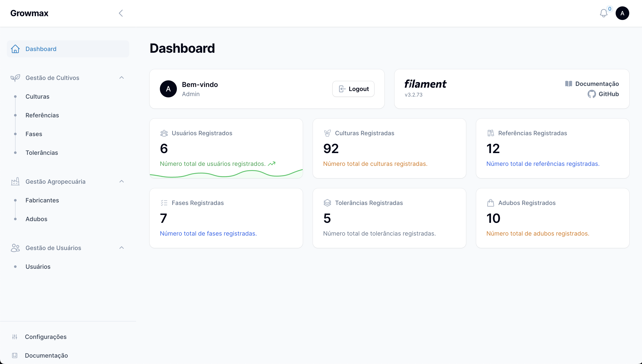
Task: Click the Culturas Registradas count 92
Action: (331, 148)
